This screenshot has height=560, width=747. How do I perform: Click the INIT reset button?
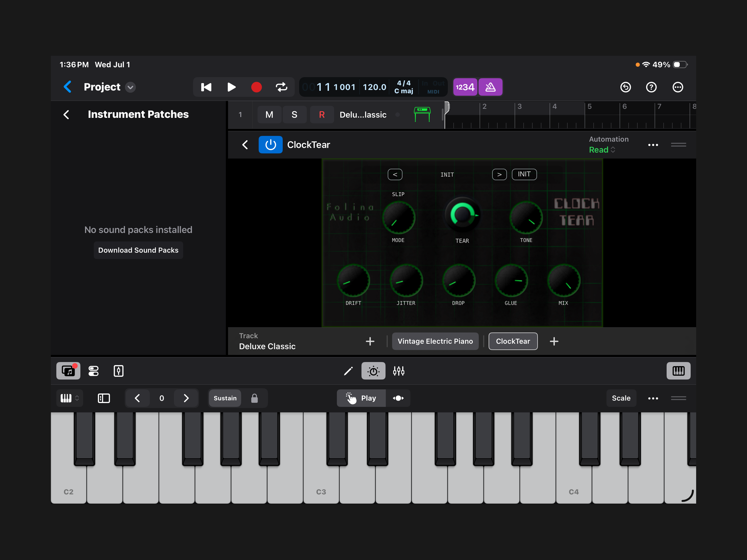[x=524, y=174]
